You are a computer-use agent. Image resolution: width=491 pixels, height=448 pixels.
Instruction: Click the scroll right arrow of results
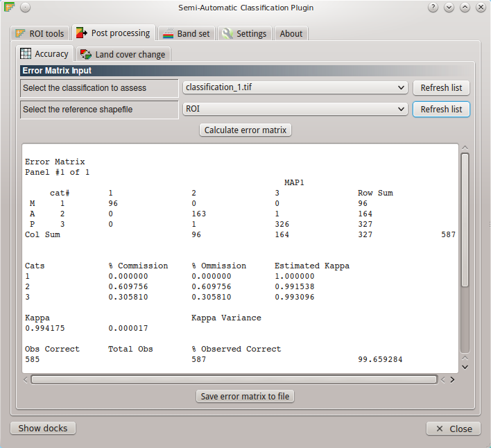452,380
